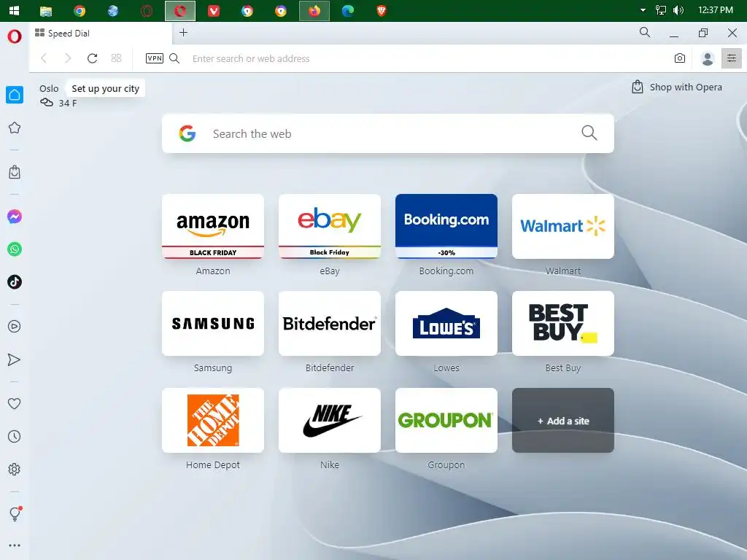Viewport: 747px width, 560px height.
Task: Open the Bitdefender speed dial tile
Action: (x=330, y=323)
